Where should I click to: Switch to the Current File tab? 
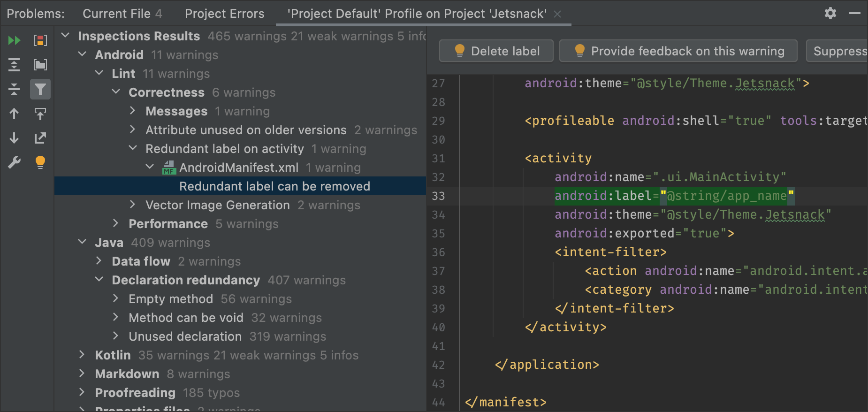[122, 14]
